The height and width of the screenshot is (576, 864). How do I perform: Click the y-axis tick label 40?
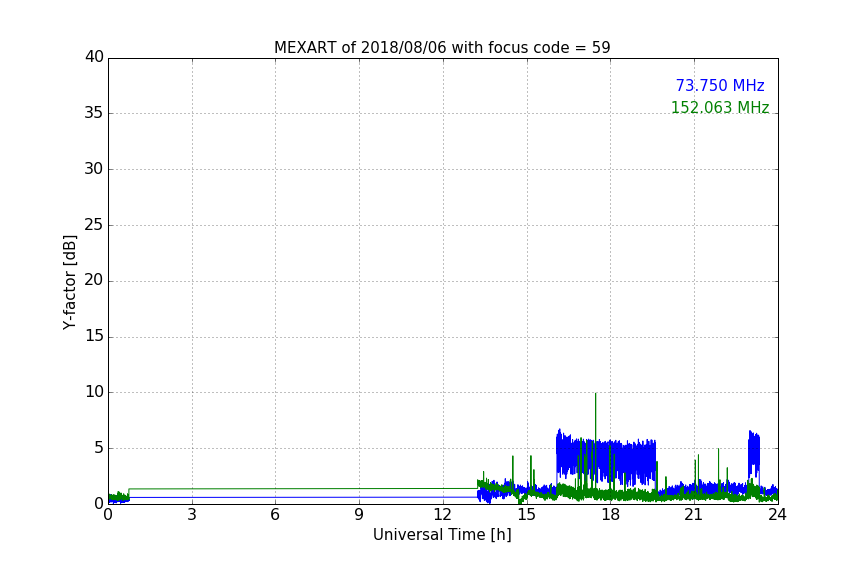[x=94, y=57]
